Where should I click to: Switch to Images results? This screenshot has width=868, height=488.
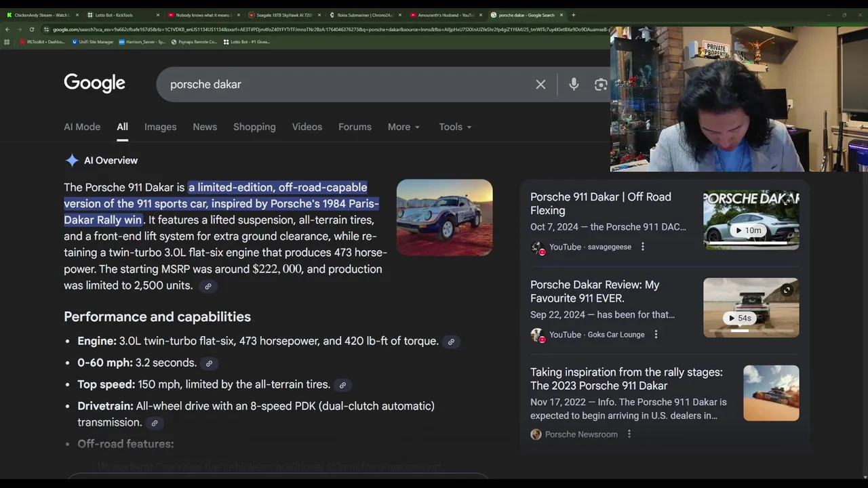(x=160, y=127)
